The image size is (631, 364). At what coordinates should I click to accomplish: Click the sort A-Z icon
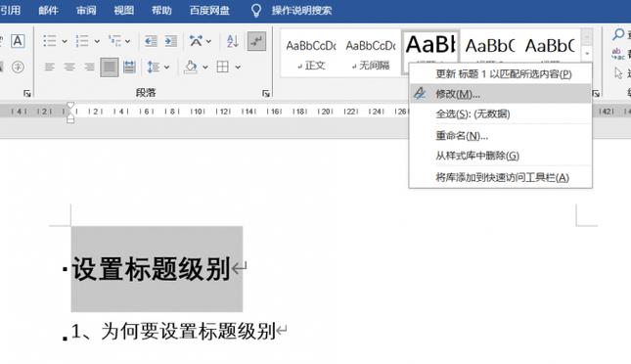click(x=233, y=41)
